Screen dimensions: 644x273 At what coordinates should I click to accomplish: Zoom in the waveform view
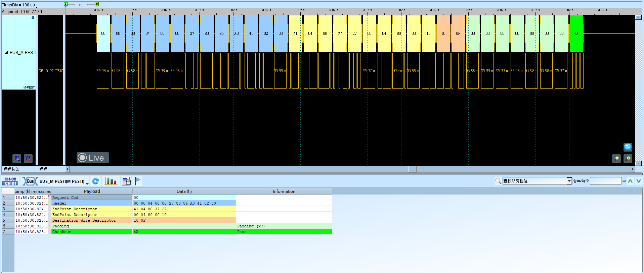pyautogui.click(x=628, y=158)
